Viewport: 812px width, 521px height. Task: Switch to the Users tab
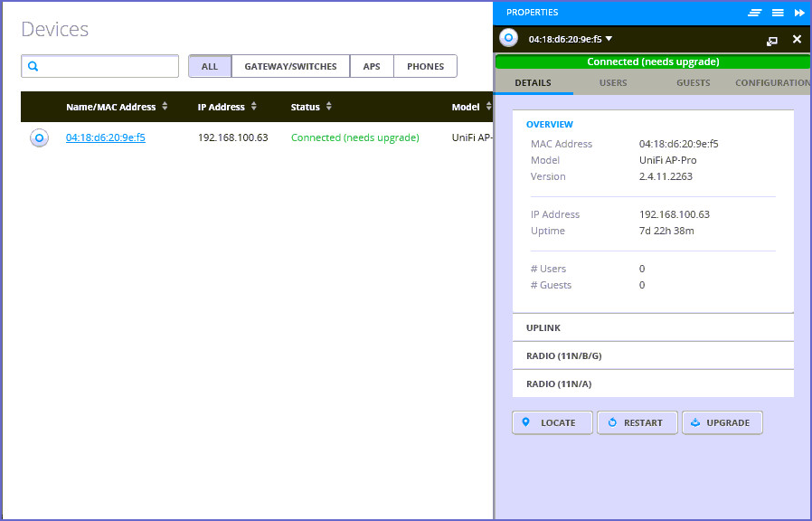tap(613, 83)
